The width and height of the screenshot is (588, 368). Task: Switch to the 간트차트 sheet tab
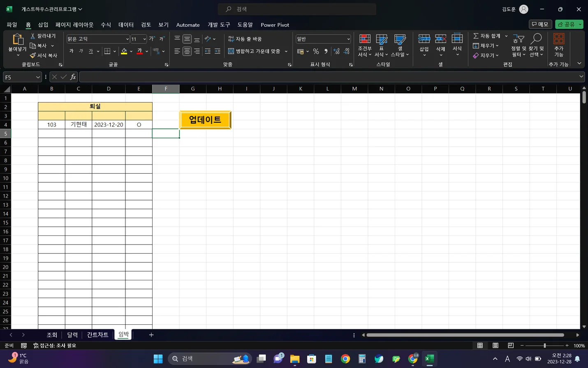[x=97, y=335]
